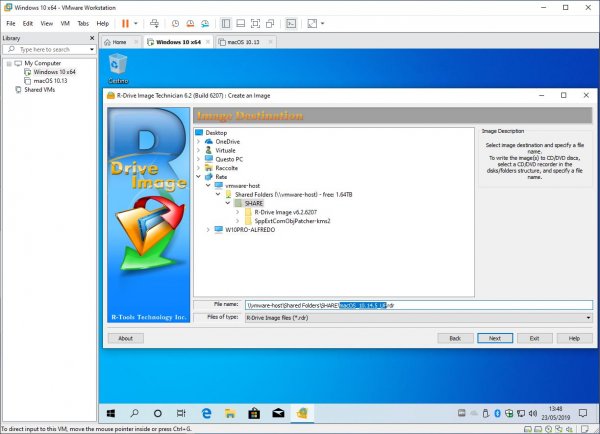600x434 pixels.
Task: Pause the VM with the orange pause icon
Action: coord(125,23)
